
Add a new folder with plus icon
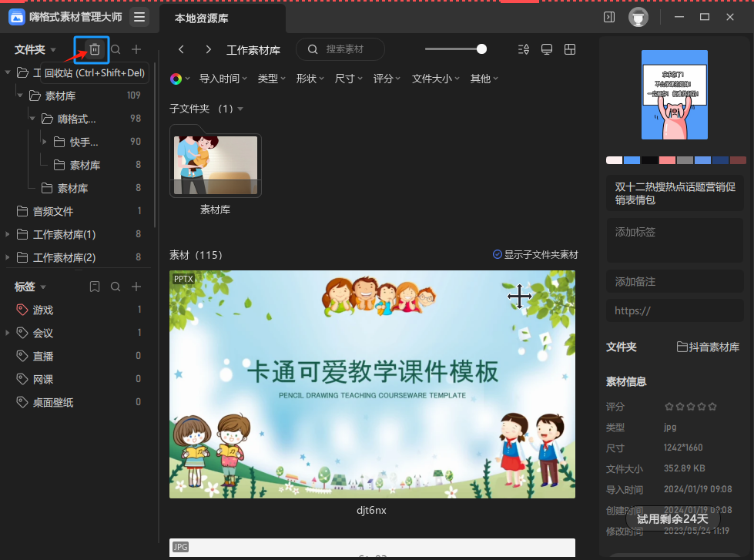tap(136, 49)
